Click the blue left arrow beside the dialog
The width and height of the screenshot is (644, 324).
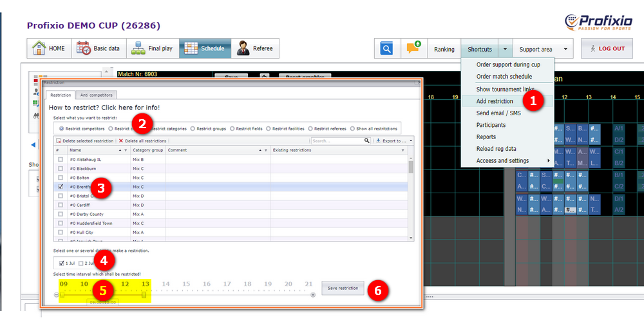[x=33, y=144]
